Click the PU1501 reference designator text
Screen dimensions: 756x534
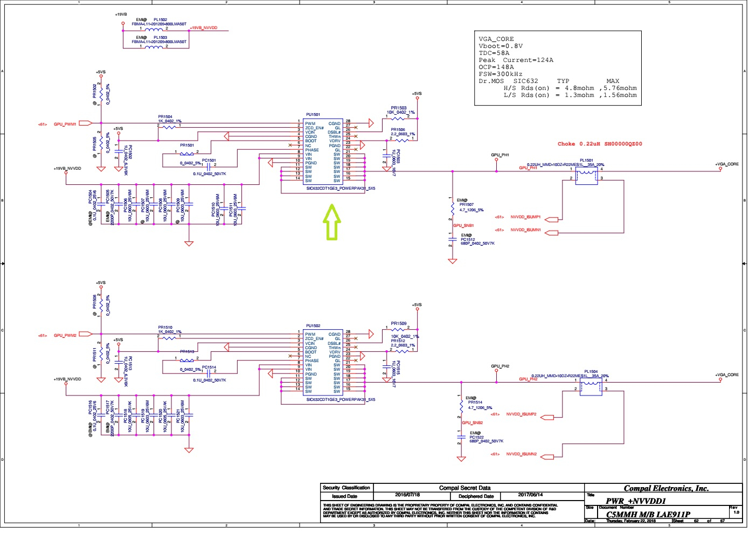(313, 115)
